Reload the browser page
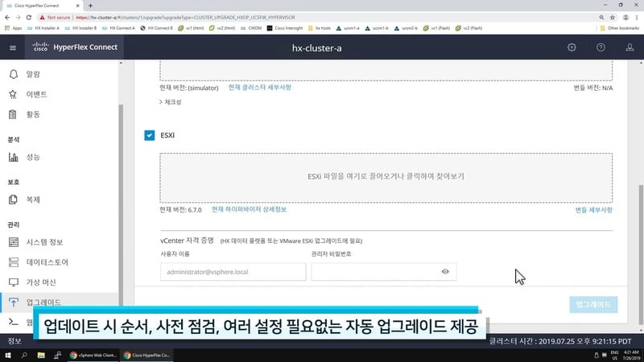Screen dimensions: 644x362 tap(29, 18)
